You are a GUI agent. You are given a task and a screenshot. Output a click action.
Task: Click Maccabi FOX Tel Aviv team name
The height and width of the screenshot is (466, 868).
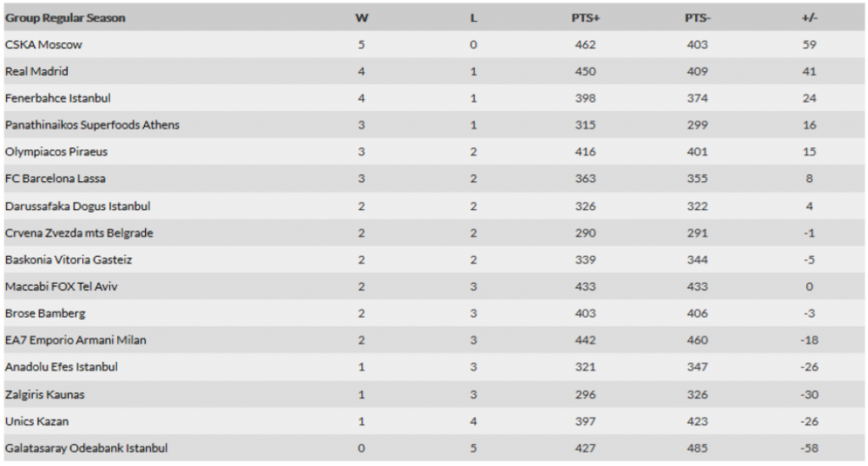(x=61, y=286)
